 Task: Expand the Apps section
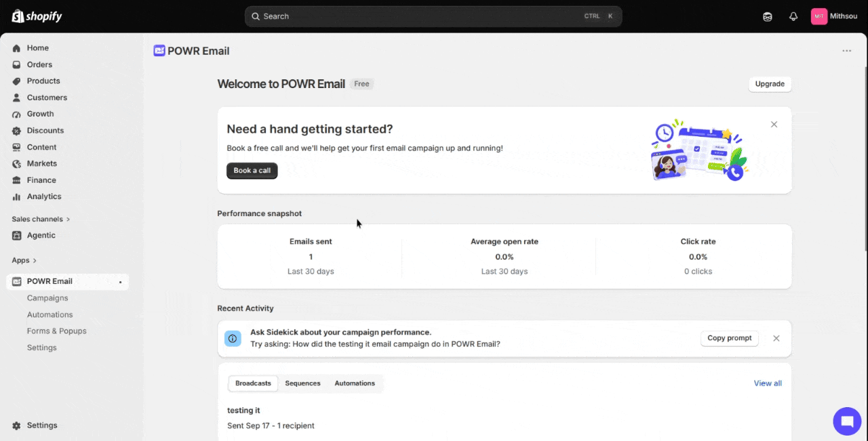point(24,260)
